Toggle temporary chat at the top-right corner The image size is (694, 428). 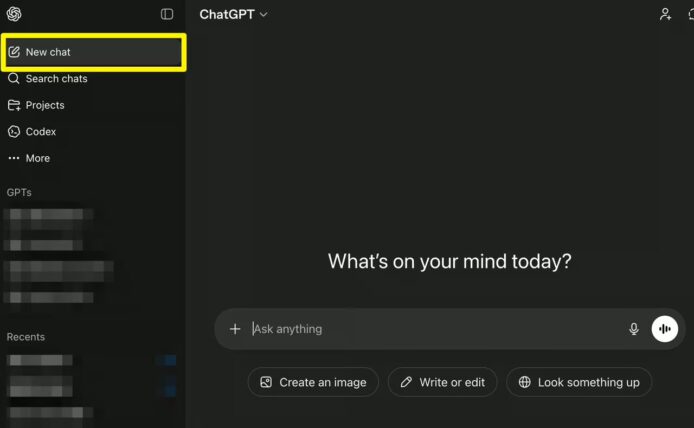click(x=690, y=14)
